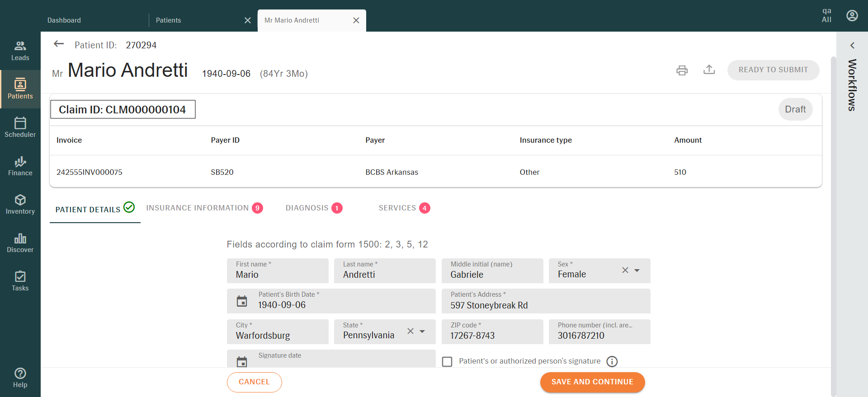The image size is (868, 397).
Task: Open the Leads sidebar section
Action: [20, 51]
